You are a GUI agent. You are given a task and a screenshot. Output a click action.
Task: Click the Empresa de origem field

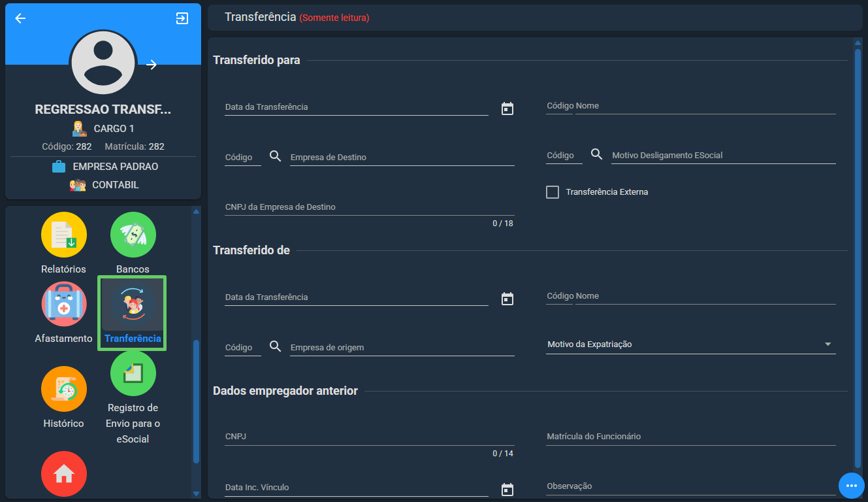click(x=402, y=348)
